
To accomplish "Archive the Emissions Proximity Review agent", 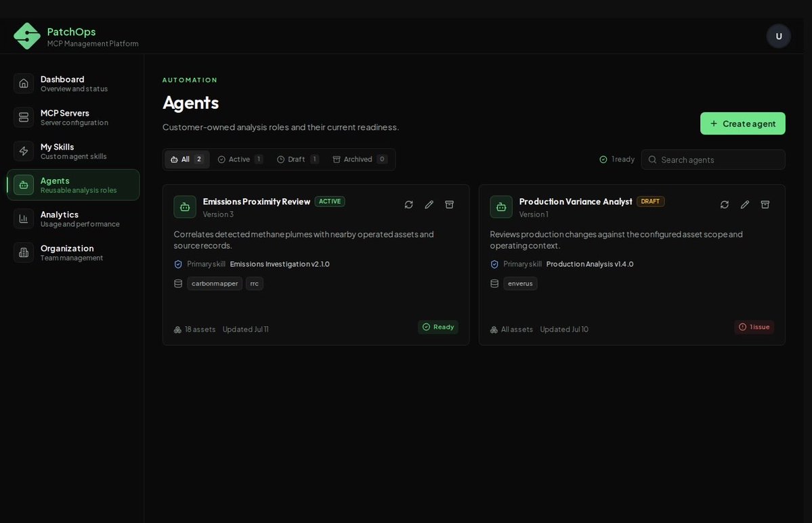I will click(x=450, y=205).
